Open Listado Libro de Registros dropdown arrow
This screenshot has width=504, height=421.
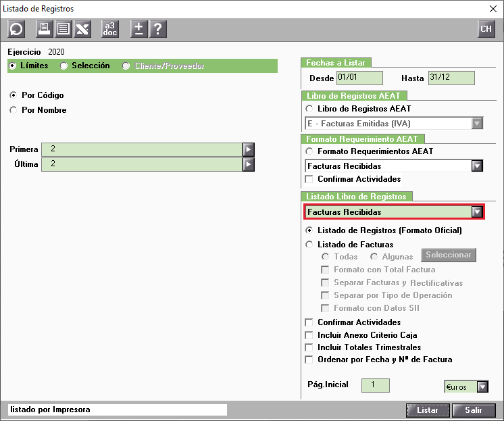pyautogui.click(x=477, y=212)
